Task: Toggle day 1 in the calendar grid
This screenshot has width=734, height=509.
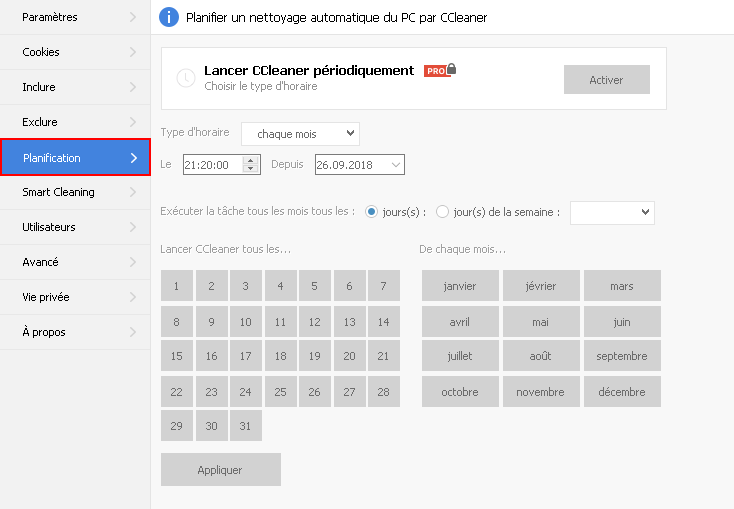Action: pyautogui.click(x=176, y=286)
